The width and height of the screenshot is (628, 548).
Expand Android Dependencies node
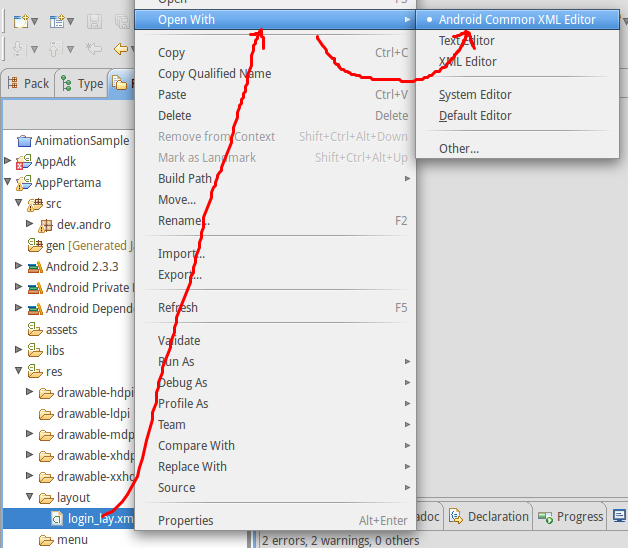pyautogui.click(x=18, y=307)
